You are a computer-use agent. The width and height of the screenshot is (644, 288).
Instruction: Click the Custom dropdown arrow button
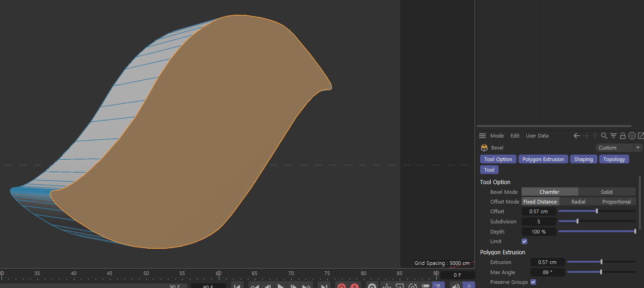coord(638,148)
